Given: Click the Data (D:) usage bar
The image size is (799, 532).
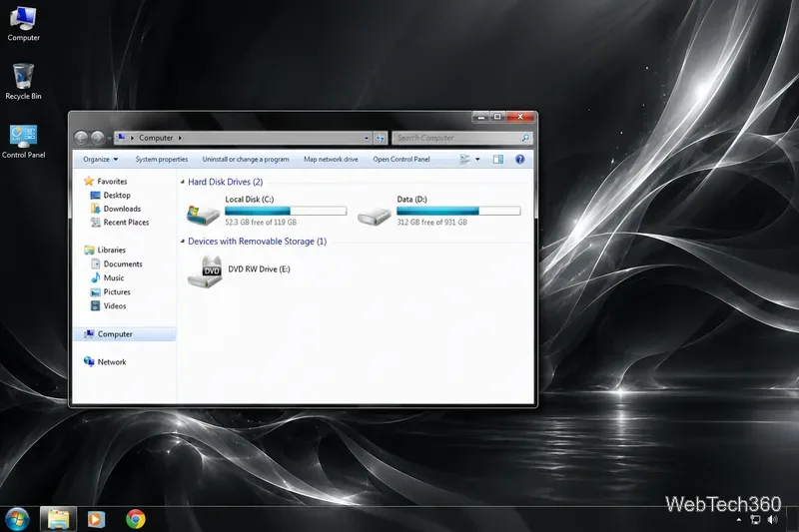Looking at the screenshot, I should pyautogui.click(x=458, y=211).
